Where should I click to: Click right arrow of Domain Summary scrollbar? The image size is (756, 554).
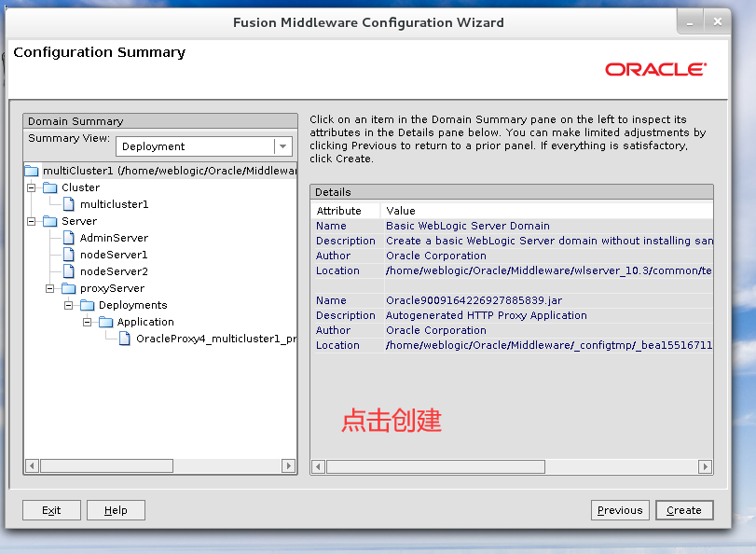click(288, 466)
